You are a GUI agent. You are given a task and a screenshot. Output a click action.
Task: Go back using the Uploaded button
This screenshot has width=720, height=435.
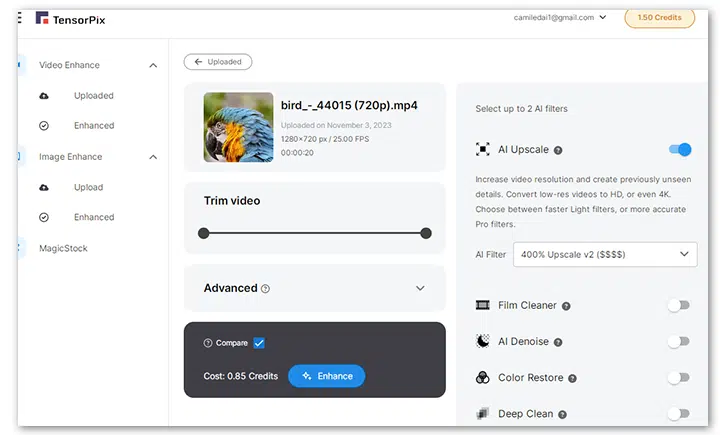tap(218, 62)
